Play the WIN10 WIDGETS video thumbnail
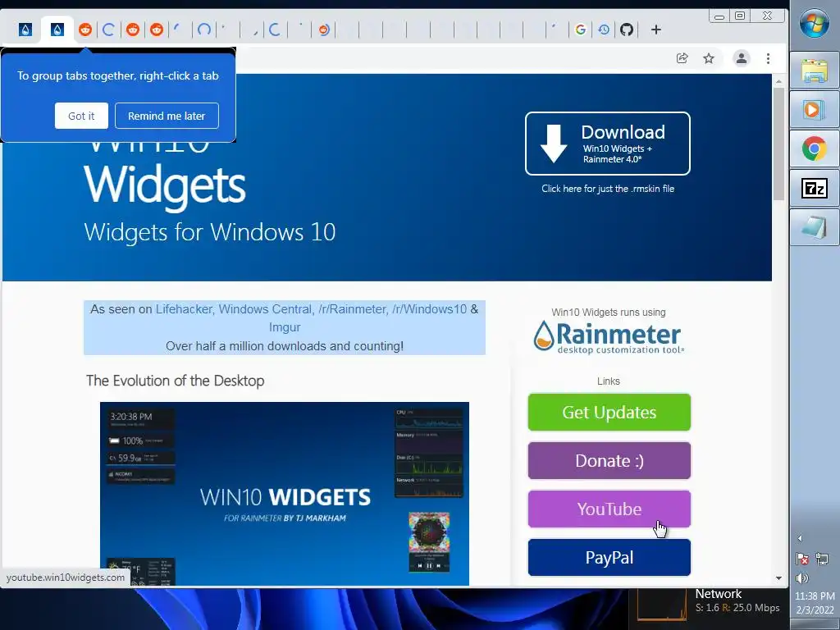840x630 pixels. point(285,493)
